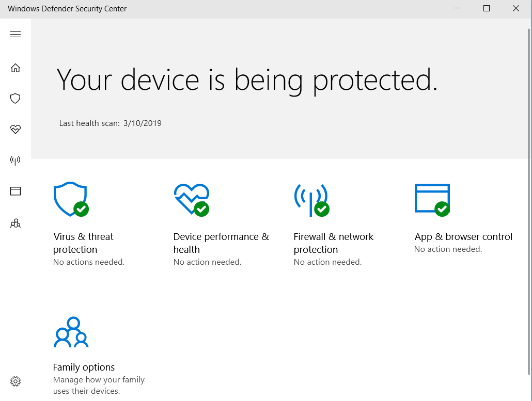
Task: Click 'No action needed.' under App & browser control
Action: [x=448, y=249]
